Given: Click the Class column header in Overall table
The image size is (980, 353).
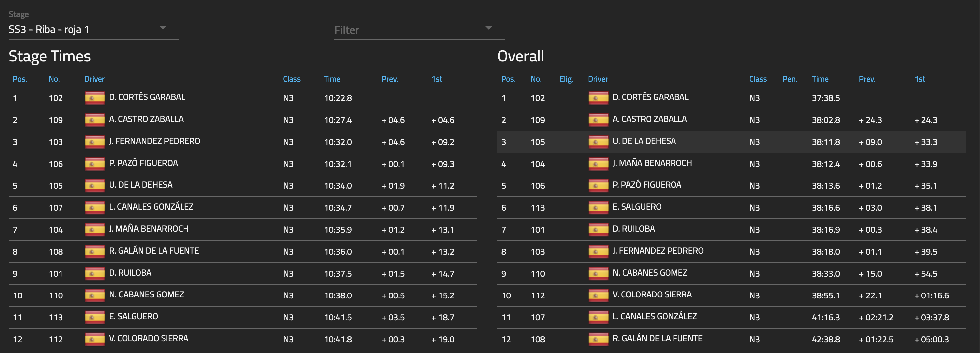Looking at the screenshot, I should point(758,79).
